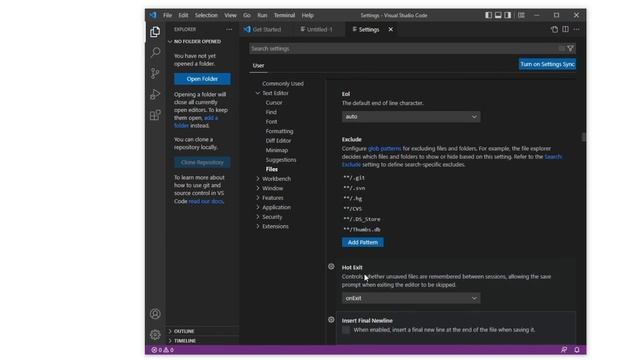Select Minimap under Text Editor

click(277, 150)
